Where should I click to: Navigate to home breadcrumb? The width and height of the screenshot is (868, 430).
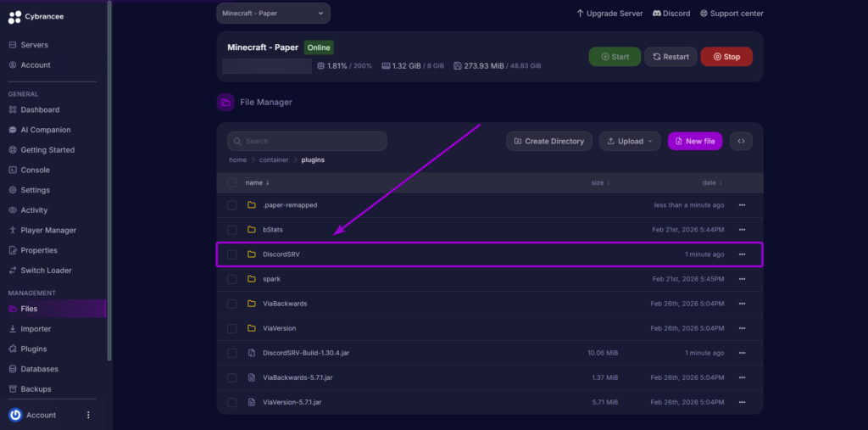pos(238,159)
